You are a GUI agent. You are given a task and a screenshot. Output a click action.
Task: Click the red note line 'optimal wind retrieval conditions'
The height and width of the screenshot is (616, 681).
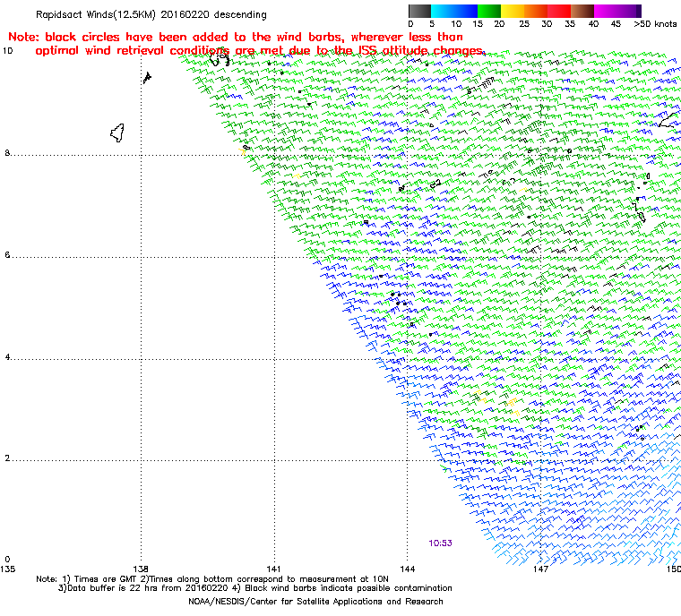pyautogui.click(x=260, y=50)
